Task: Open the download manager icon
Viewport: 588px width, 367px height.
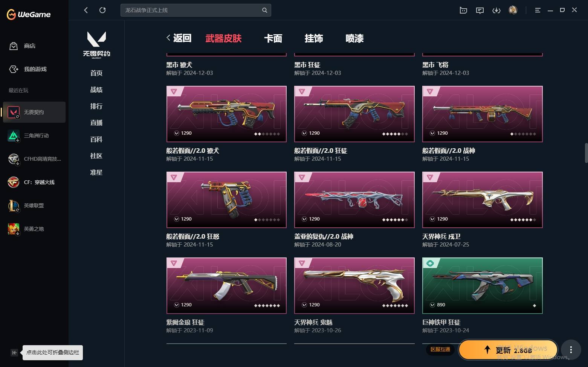Action: tap(496, 11)
